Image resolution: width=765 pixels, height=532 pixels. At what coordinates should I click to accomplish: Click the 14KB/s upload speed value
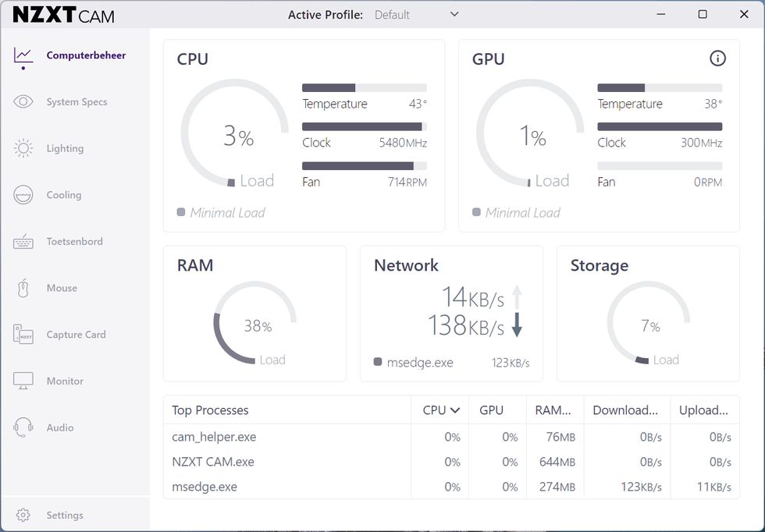473,297
